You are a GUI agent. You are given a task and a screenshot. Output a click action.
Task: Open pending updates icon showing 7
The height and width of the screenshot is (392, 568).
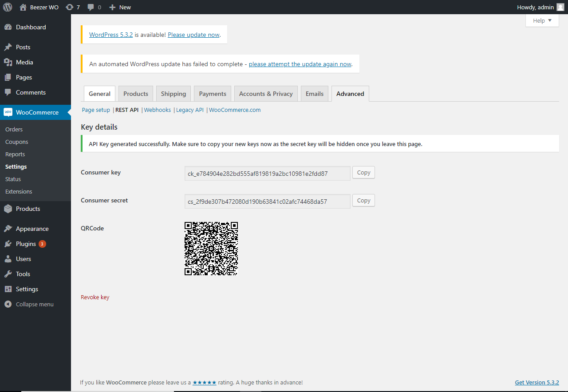(x=70, y=7)
